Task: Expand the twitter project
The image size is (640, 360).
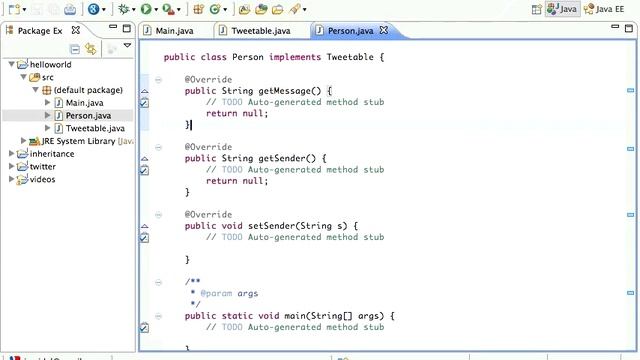Action: [11, 166]
